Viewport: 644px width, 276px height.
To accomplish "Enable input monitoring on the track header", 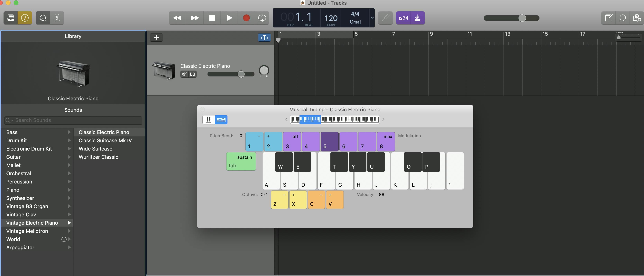I will (x=192, y=74).
